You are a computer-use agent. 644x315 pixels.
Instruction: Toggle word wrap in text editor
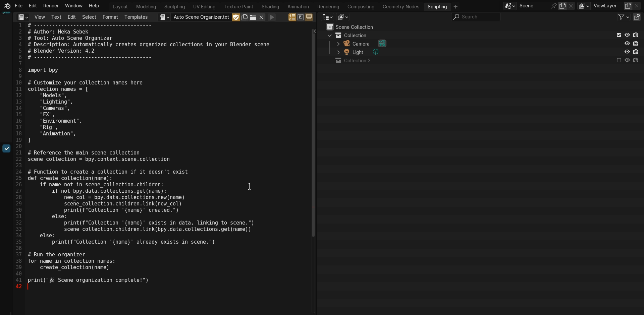click(x=301, y=17)
